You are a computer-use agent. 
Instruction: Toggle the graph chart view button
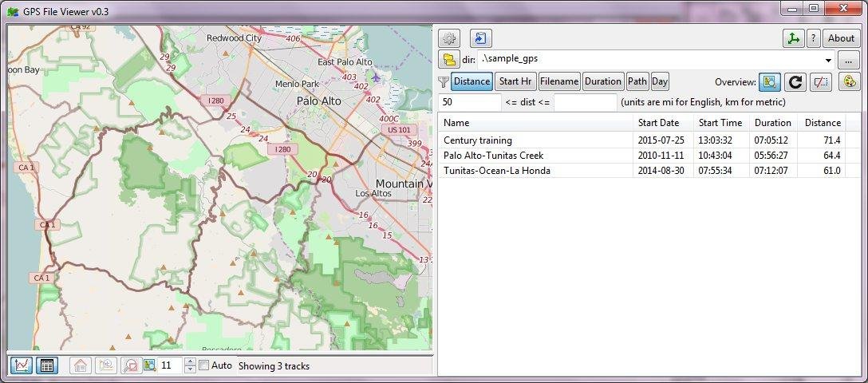point(21,365)
